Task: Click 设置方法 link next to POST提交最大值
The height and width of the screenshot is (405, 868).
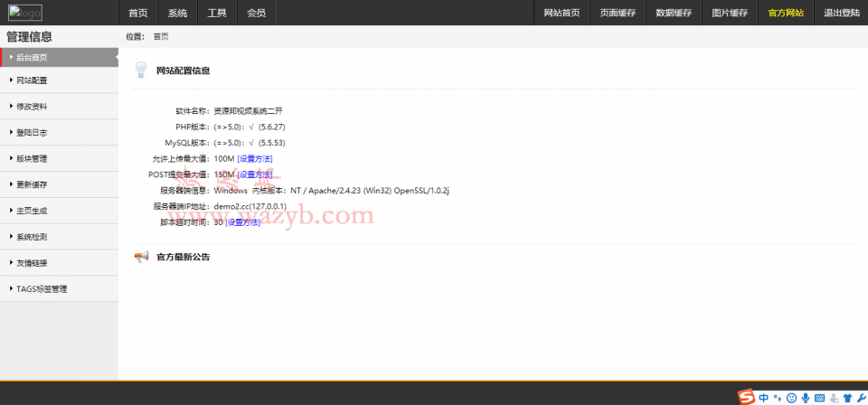Action: click(255, 174)
